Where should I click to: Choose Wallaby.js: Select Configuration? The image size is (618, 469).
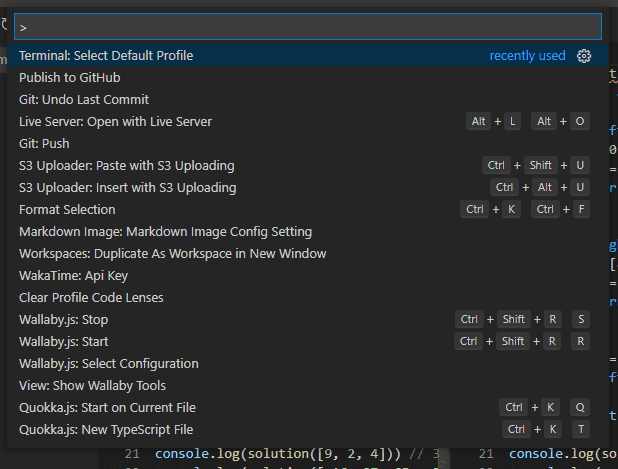(308, 363)
